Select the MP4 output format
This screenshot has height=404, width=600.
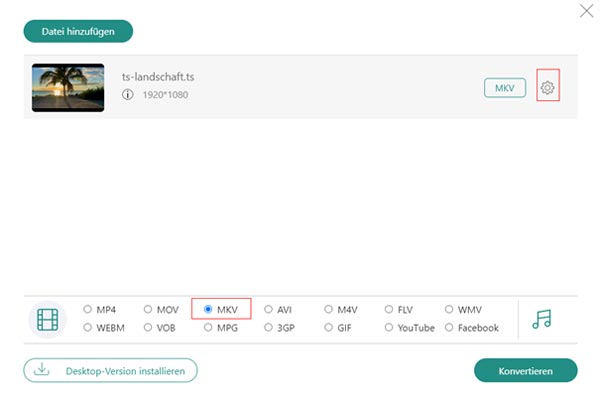(x=88, y=309)
